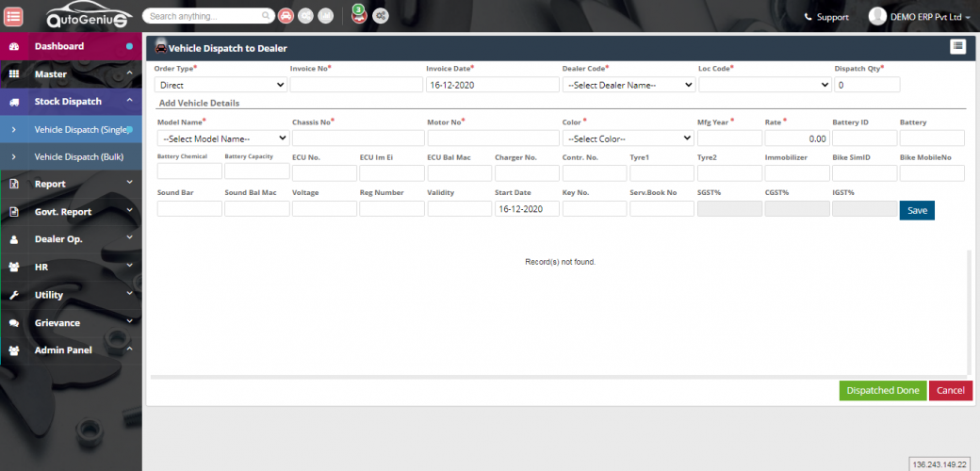
Task: Select Vehicle Dispatch (Bulk) submenu item
Action: point(72,156)
